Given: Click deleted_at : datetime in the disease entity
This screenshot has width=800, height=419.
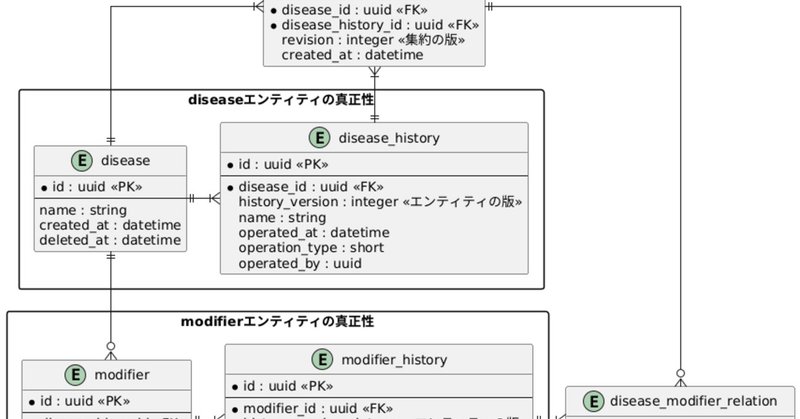Looking at the screenshot, I should pyautogui.click(x=110, y=240).
